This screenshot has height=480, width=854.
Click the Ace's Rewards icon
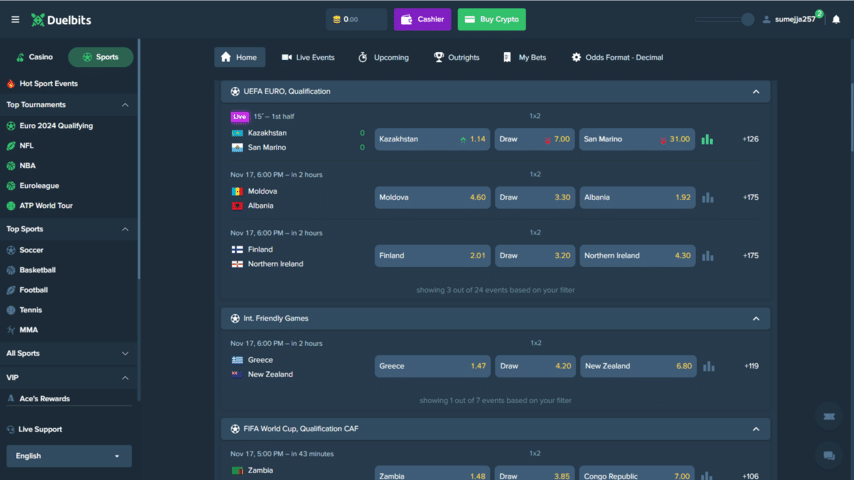tap(11, 399)
